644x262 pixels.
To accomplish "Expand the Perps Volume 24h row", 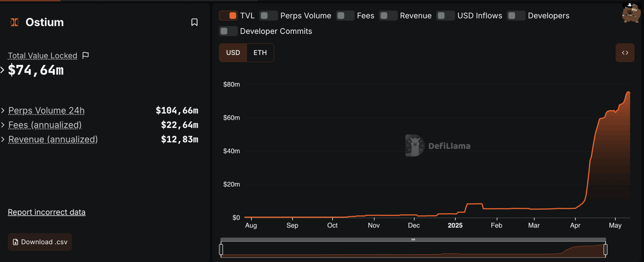I will click(x=3, y=110).
